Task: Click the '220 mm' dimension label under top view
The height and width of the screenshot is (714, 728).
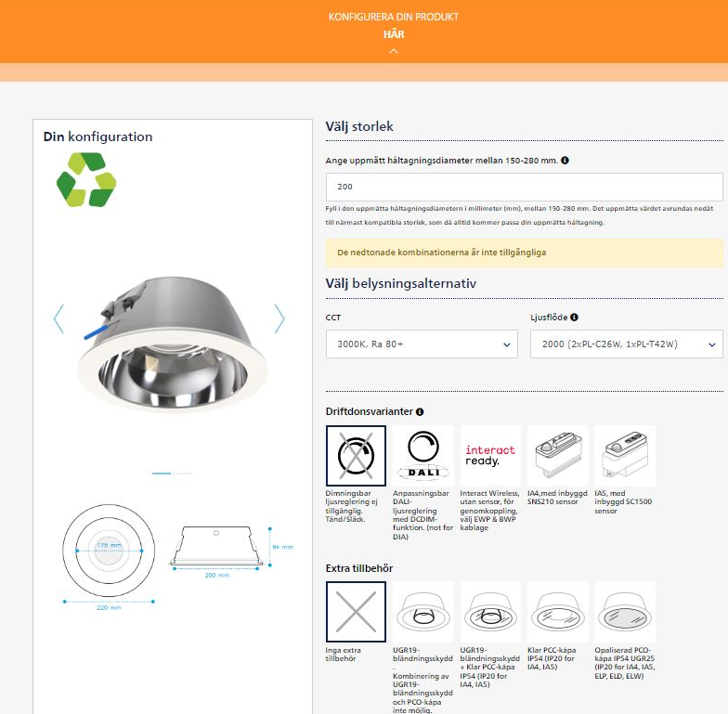Action: click(110, 607)
